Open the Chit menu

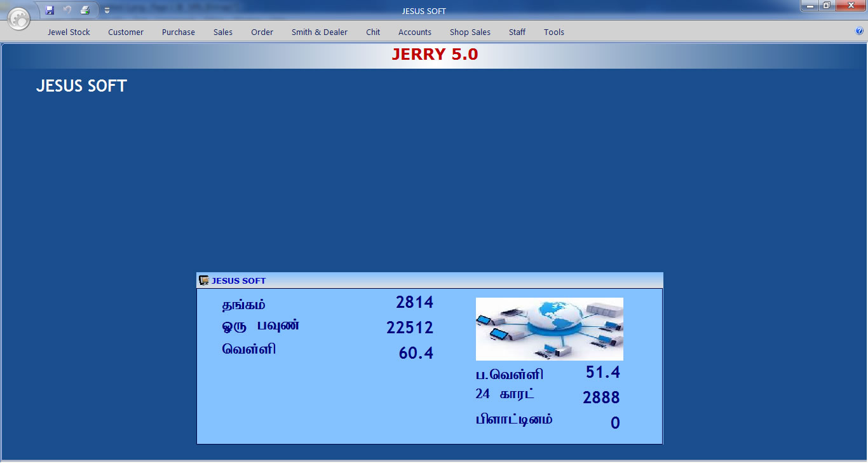coord(373,32)
